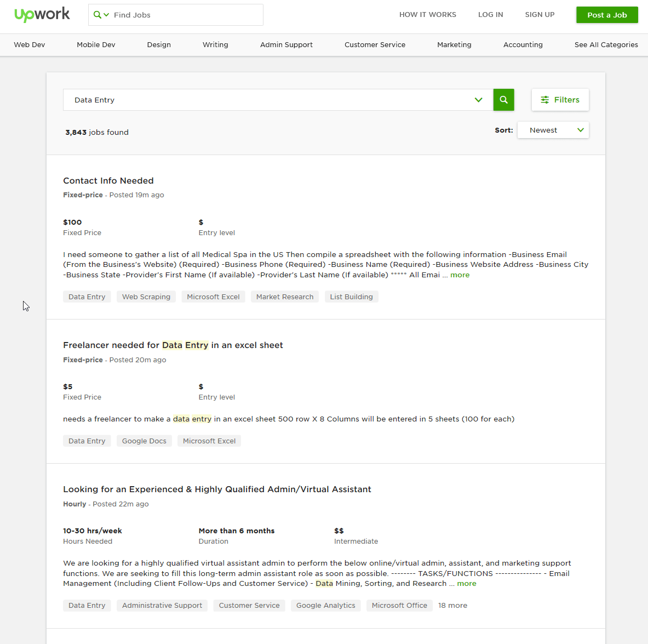Select the Mobile Dev category
This screenshot has height=644, width=648.
click(96, 45)
